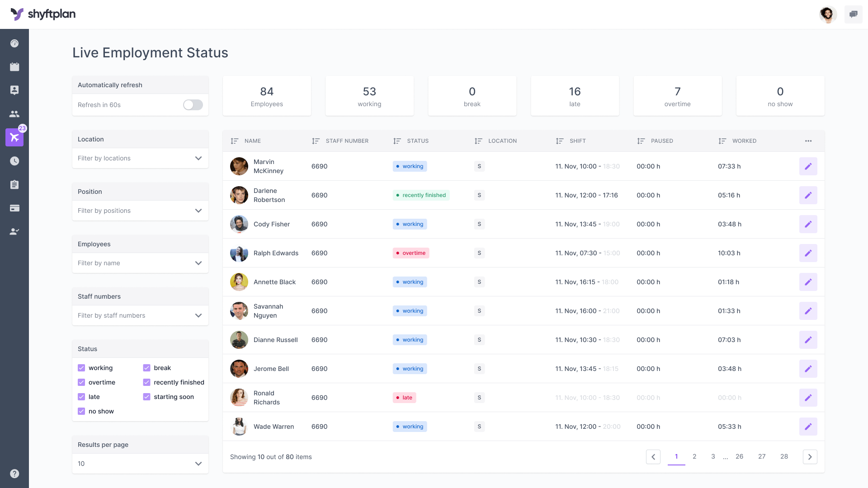Open Time Tracking via the clock icon
Image resolution: width=868 pixels, height=488 pixels.
[14, 161]
